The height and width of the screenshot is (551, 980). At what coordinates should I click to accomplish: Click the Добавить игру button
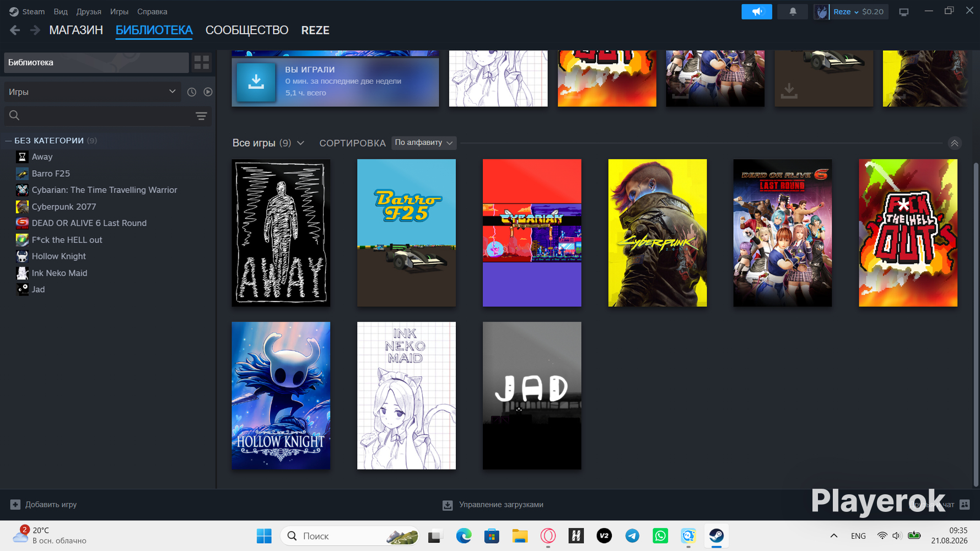click(x=44, y=505)
